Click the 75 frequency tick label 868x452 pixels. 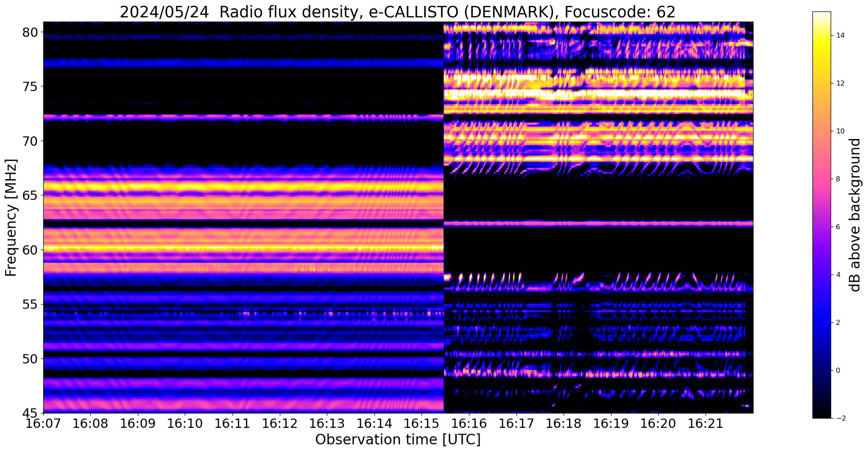(30, 86)
